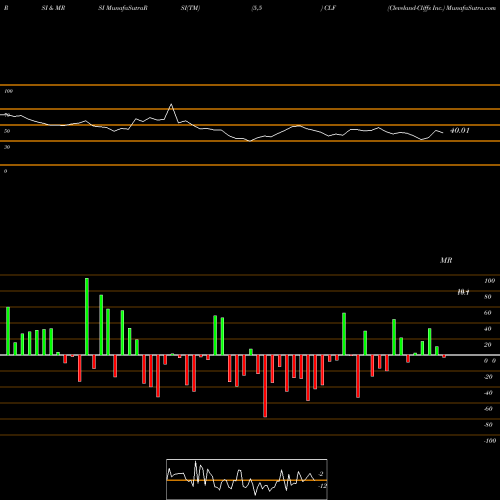The width and height of the screenshot is (500, 500).
Task: Click the MR axis label -100
Action: click(x=490, y=441)
